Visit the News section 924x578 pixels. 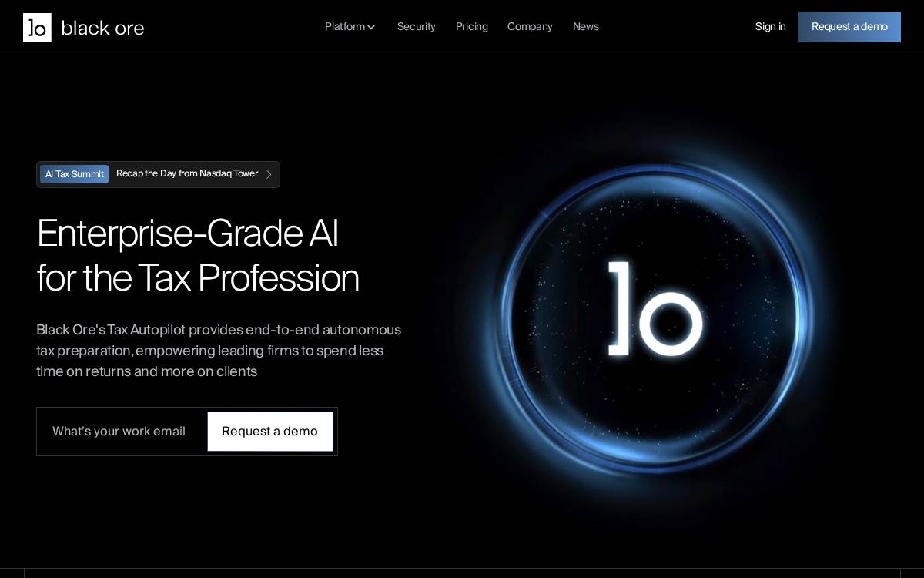point(586,27)
